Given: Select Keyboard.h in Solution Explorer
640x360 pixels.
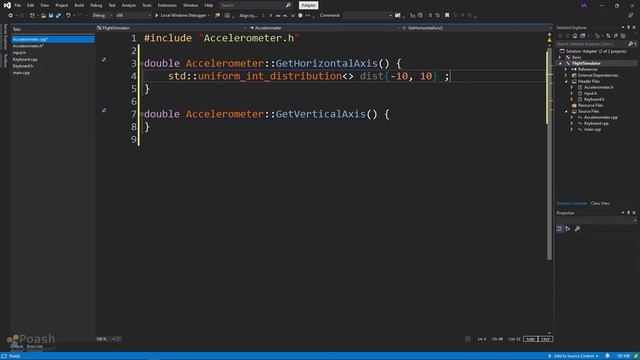Looking at the screenshot, I should click(x=594, y=99).
